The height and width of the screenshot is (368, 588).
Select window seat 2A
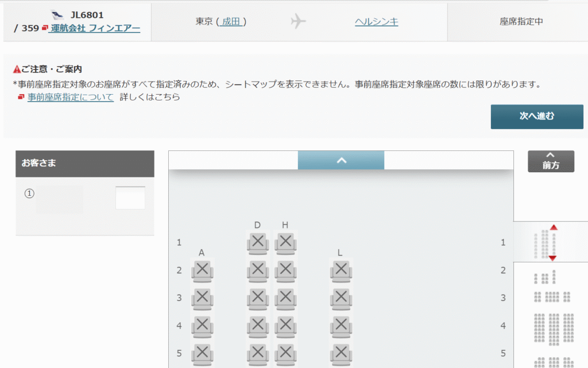[202, 270]
